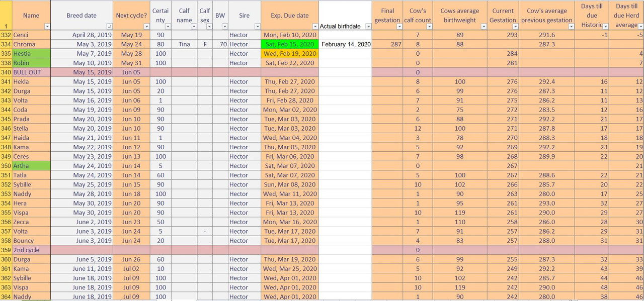Open the Calf name column filter dropdown
Image resolution: width=644 pixels, height=301 pixels.
coord(194,26)
